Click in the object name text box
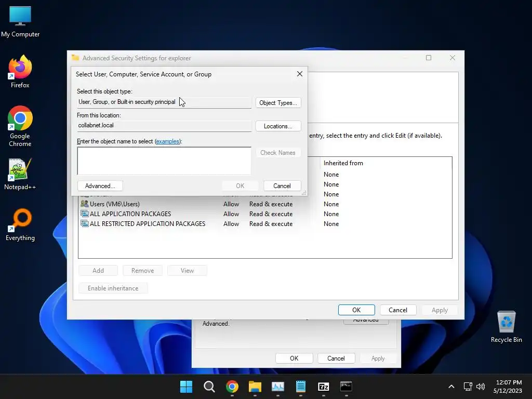 coord(164,161)
